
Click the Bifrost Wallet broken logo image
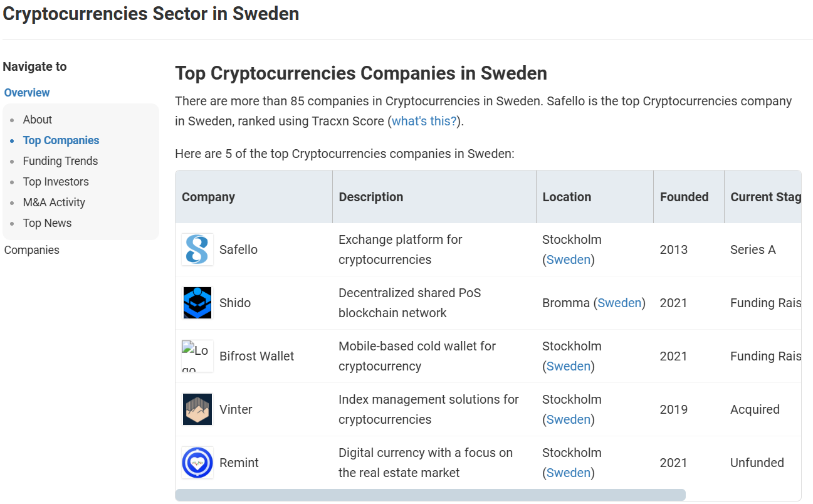coord(197,356)
